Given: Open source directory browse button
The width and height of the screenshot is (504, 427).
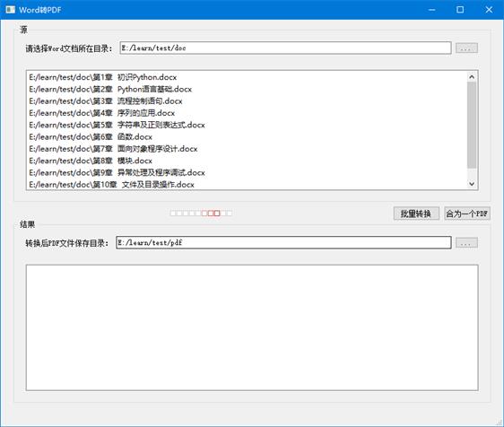Looking at the screenshot, I should pyautogui.click(x=466, y=48).
